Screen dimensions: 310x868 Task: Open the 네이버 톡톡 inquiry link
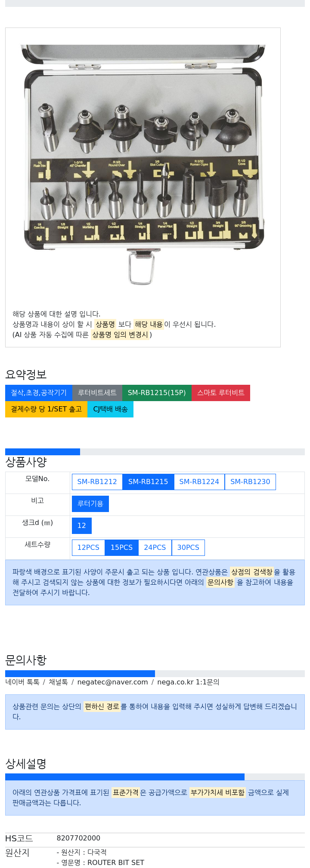point(22,682)
